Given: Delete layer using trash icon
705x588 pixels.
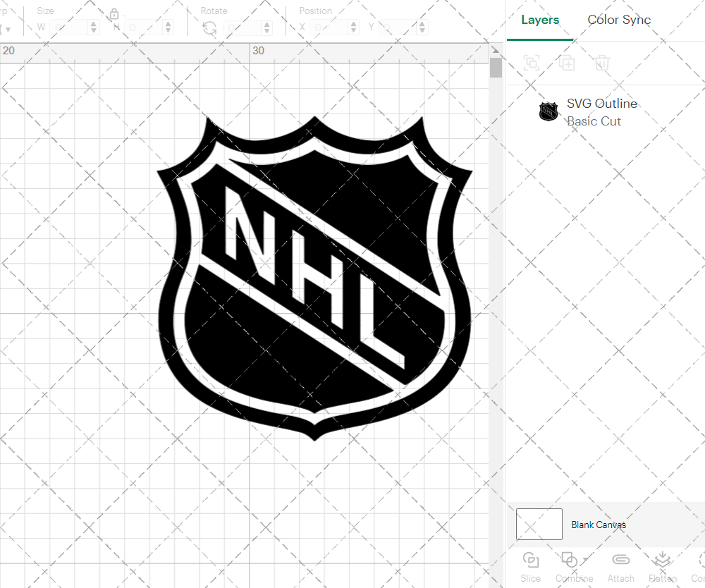Looking at the screenshot, I should tap(601, 63).
